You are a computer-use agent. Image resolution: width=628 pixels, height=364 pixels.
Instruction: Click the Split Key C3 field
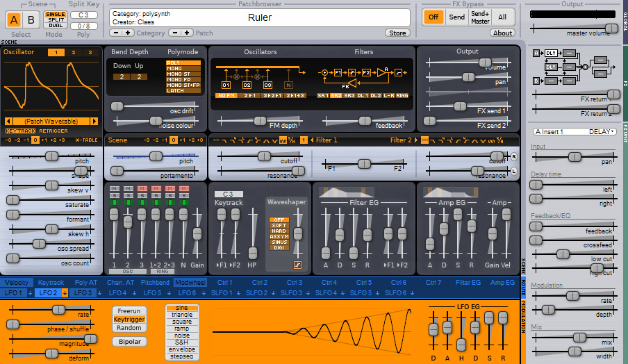click(83, 15)
